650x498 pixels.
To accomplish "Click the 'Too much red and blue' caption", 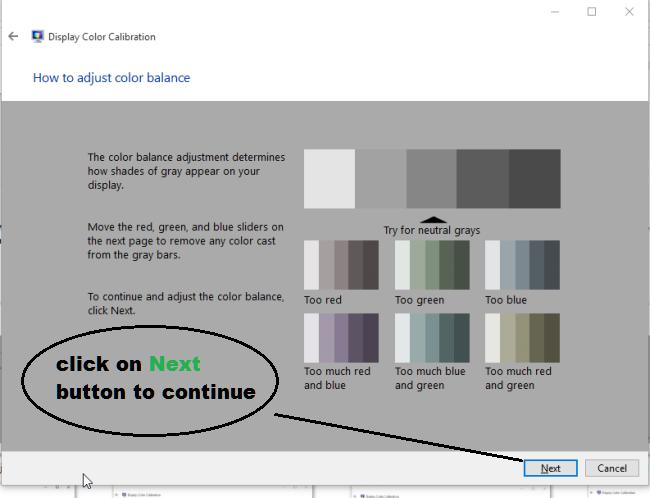I will tap(337, 378).
